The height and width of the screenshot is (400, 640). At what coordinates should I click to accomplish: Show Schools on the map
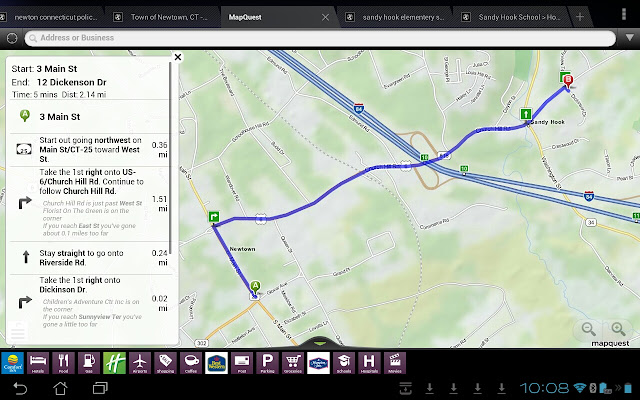click(x=344, y=363)
